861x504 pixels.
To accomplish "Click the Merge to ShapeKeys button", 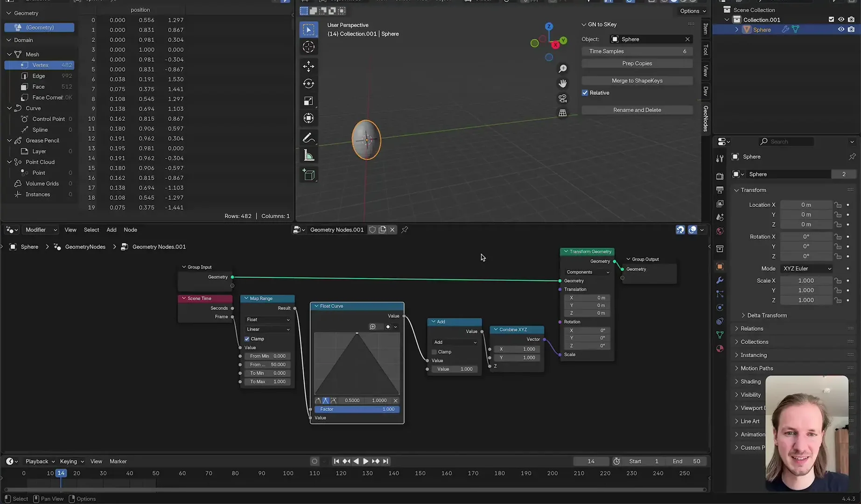I will (637, 81).
